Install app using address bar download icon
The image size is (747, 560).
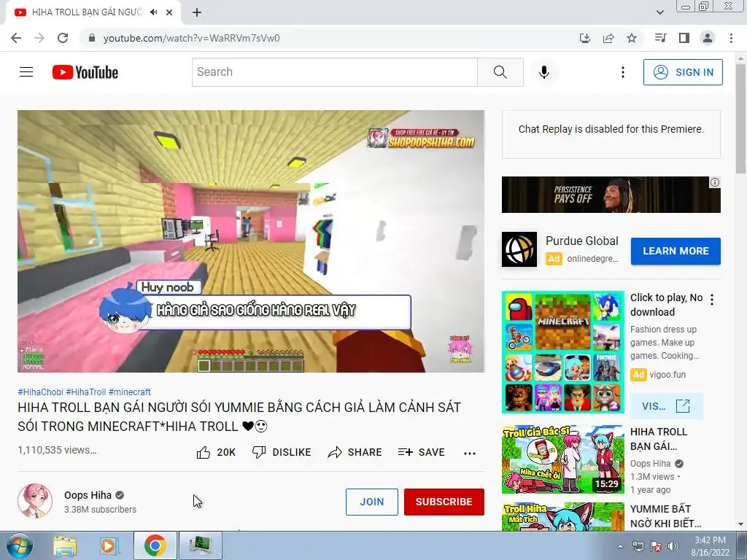[585, 38]
